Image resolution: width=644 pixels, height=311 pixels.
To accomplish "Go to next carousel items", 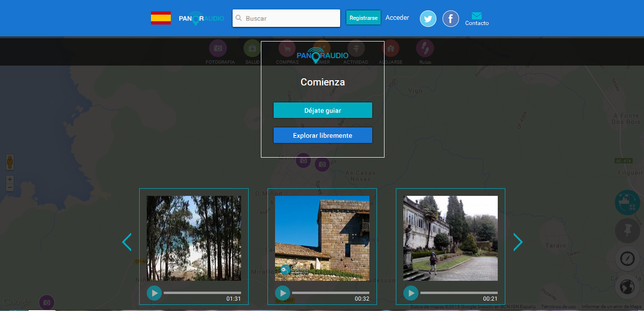I will pyautogui.click(x=518, y=242).
